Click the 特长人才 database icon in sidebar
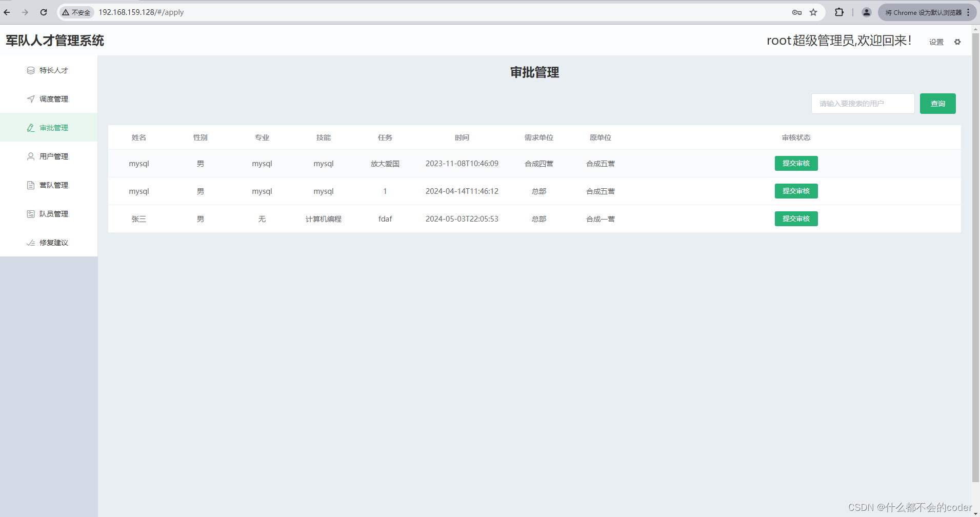980x517 pixels. [x=31, y=70]
